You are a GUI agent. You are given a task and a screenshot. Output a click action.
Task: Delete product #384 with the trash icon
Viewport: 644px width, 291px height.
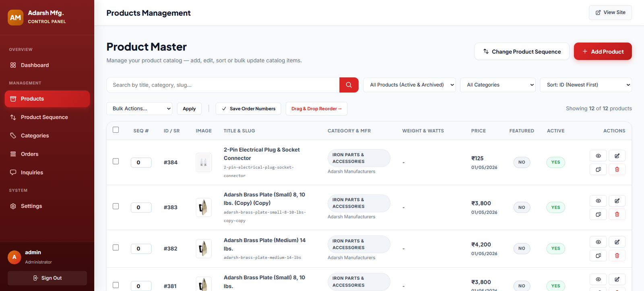coord(617,169)
